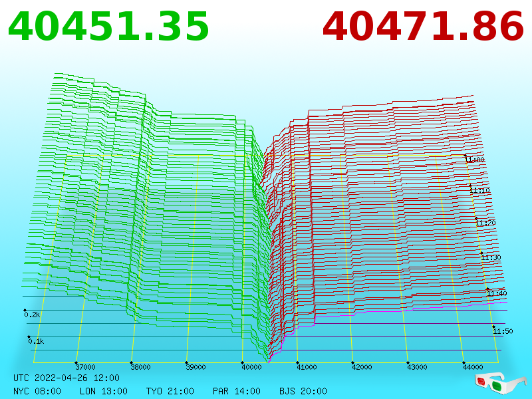Click the UTC 2022-04-26 12:00 timestamp

click(x=66, y=378)
